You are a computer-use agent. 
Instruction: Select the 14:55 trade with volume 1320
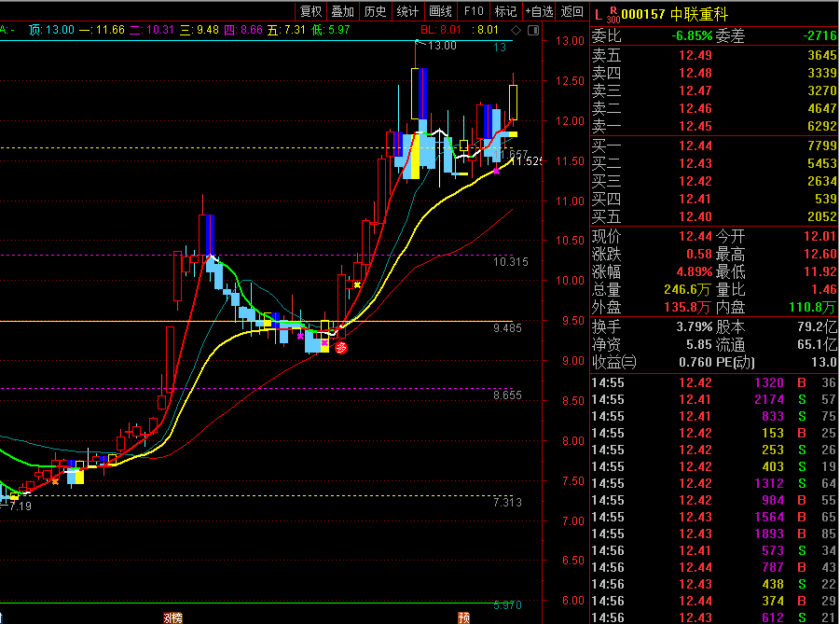[x=714, y=382]
